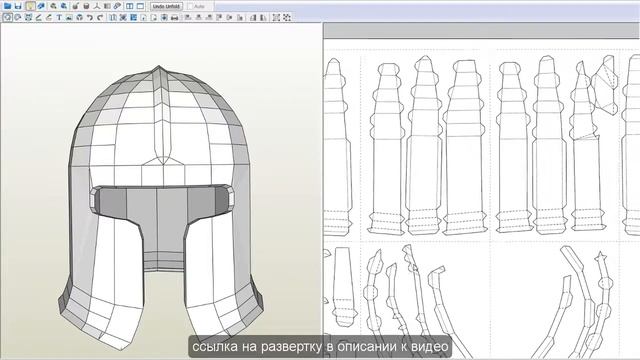
Task: Click the zoom magnifier icon in top toolbar
Action: pyautogui.click(x=53, y=6)
